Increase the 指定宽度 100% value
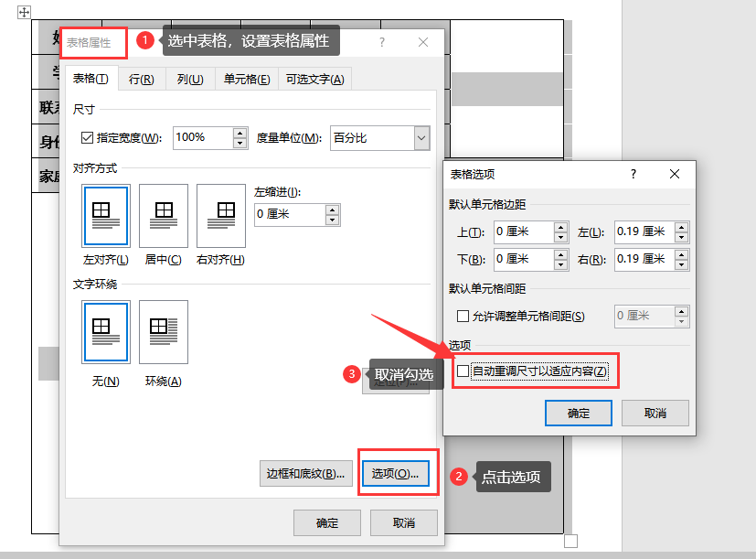The image size is (756, 559). coord(240,133)
